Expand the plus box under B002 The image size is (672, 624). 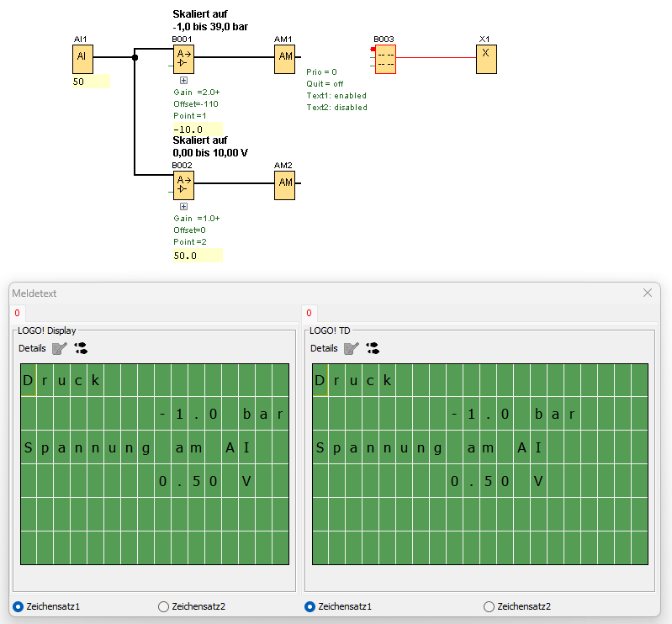[183, 206]
